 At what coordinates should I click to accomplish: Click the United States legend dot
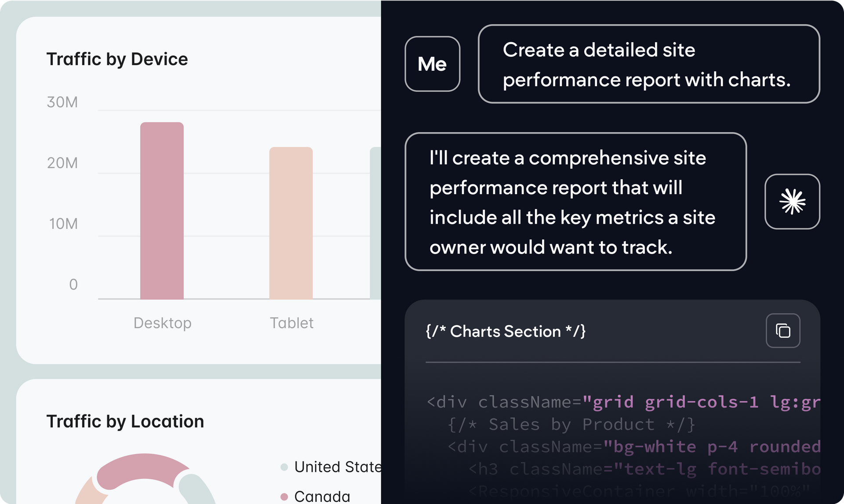(284, 467)
